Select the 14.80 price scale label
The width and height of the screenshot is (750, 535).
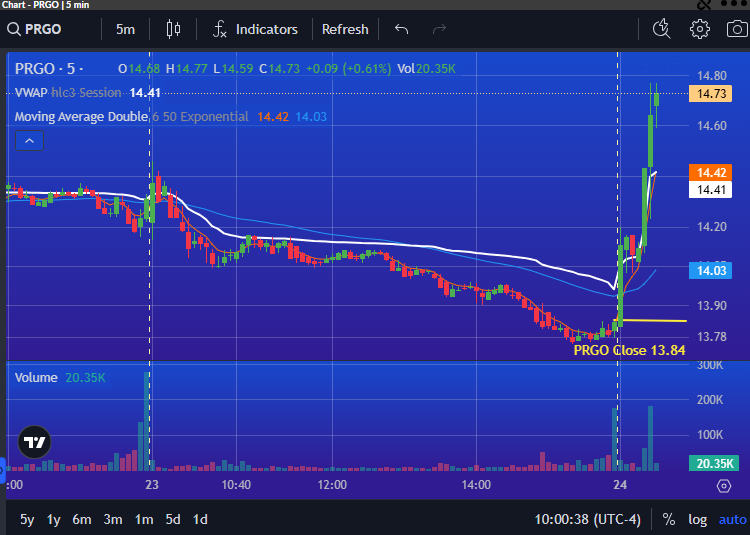712,76
